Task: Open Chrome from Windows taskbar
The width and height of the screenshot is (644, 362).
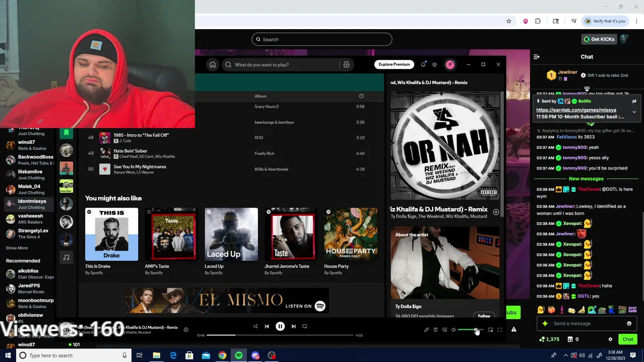Action: click(x=222, y=355)
